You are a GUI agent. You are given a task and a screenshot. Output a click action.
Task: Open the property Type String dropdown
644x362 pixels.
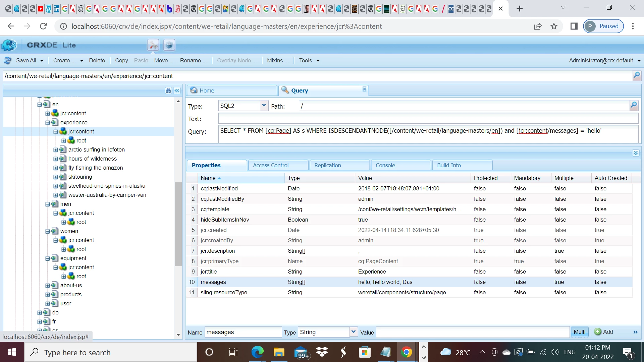[x=353, y=332]
